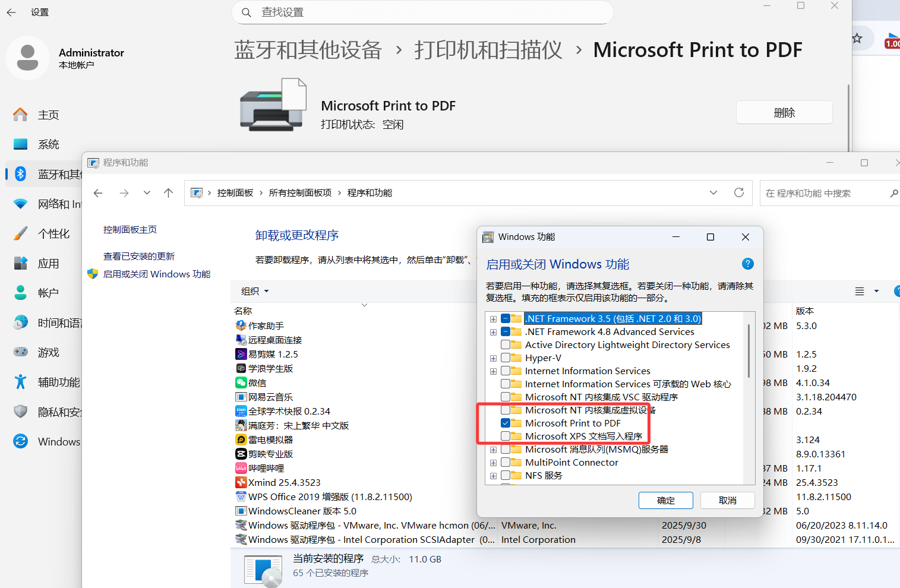This screenshot has width=900, height=588.
Task: Open address bar history dropdown in 程序和功能
Action: tap(713, 192)
